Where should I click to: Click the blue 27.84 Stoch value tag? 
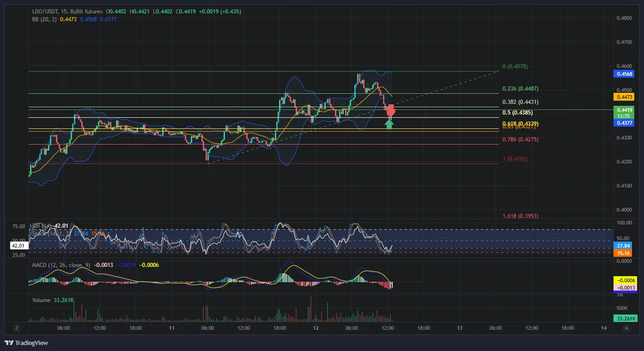pyautogui.click(x=623, y=246)
